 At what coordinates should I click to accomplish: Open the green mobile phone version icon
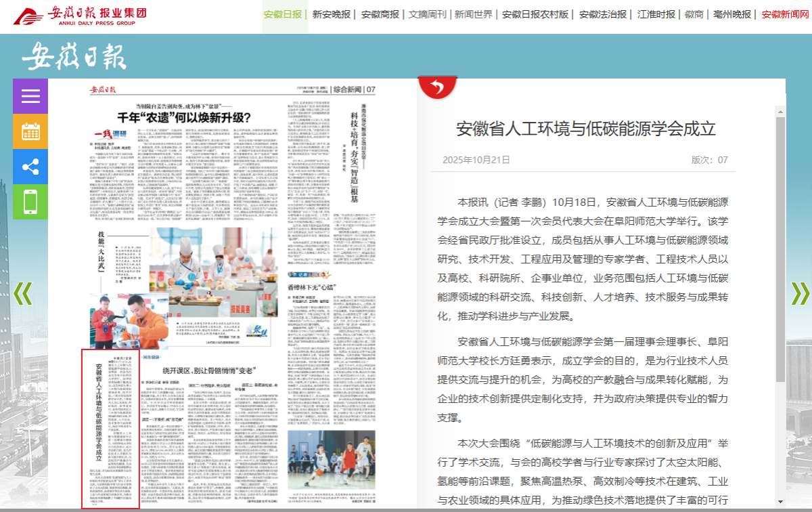tap(30, 202)
